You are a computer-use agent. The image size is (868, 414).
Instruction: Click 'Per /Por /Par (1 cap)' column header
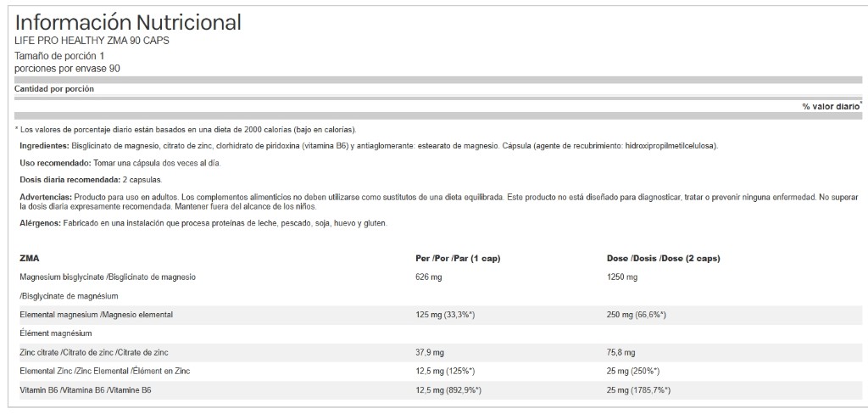point(458,258)
